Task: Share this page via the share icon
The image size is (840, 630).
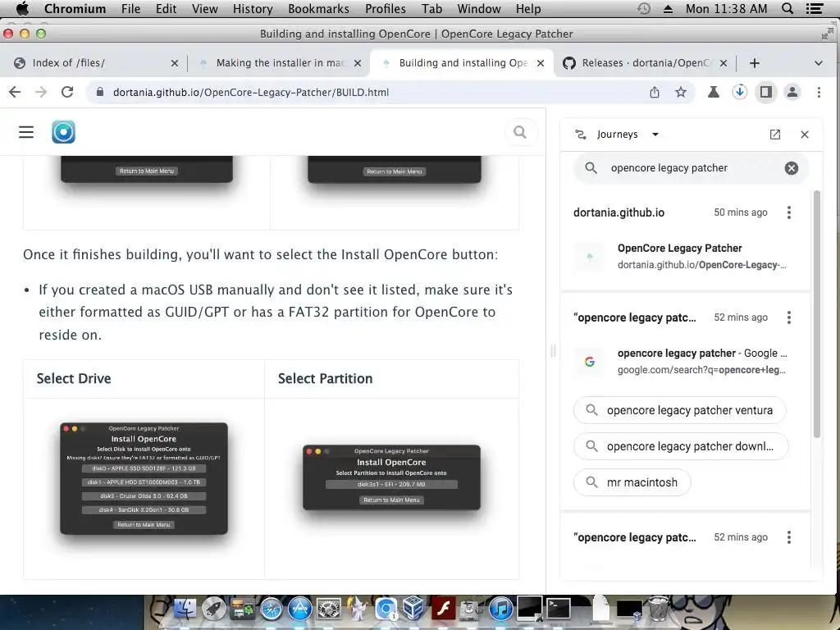Action: [x=655, y=92]
